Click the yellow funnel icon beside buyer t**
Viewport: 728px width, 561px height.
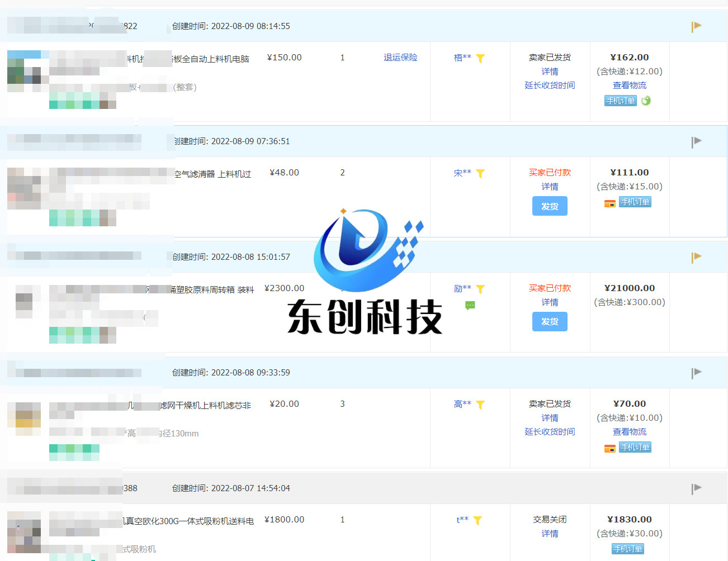point(478,520)
